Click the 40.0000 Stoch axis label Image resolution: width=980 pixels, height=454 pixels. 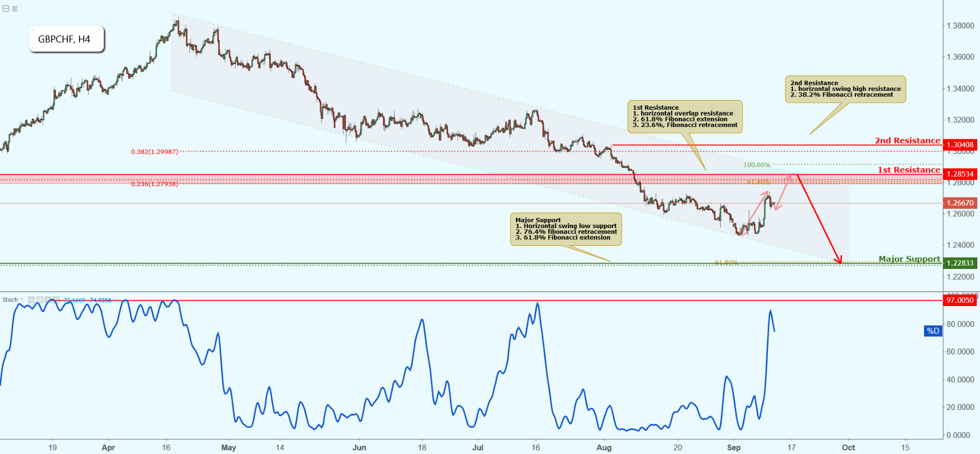(960, 379)
